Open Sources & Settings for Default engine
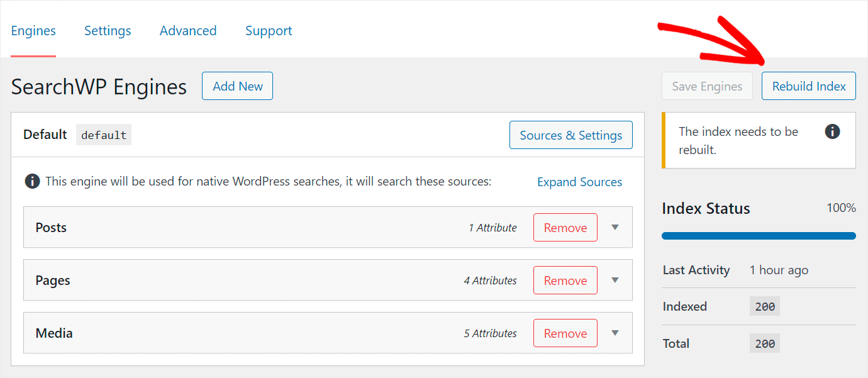 pyautogui.click(x=571, y=135)
